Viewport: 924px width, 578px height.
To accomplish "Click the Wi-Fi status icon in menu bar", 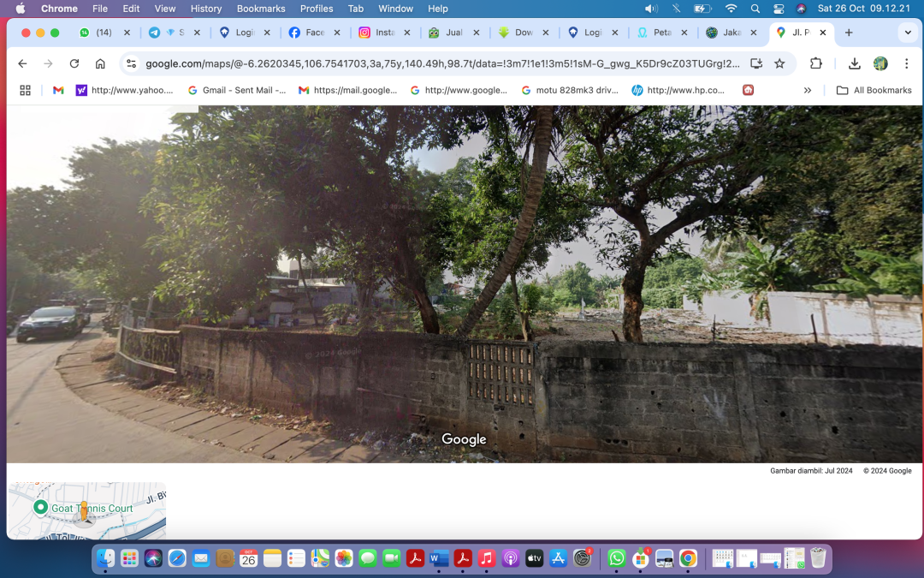I will tap(731, 9).
